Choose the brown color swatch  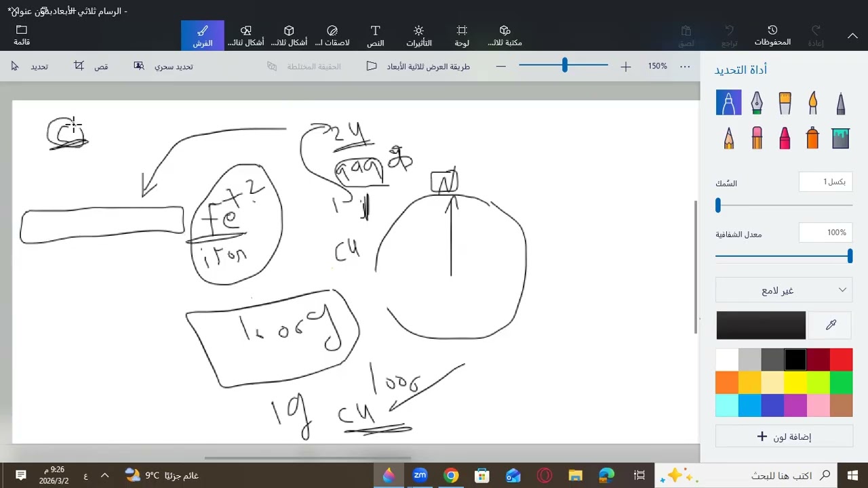[x=841, y=405]
